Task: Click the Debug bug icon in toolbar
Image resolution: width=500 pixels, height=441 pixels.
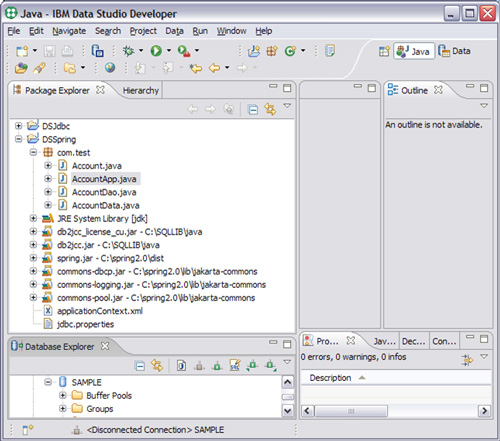Action: point(129,51)
